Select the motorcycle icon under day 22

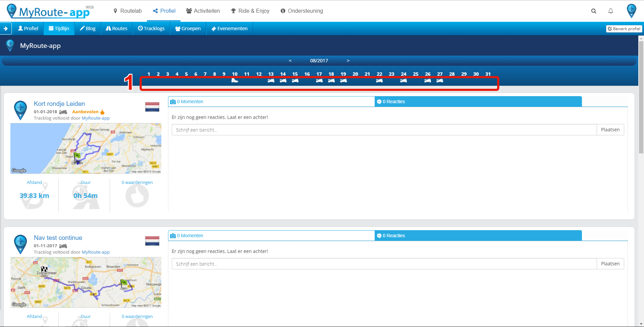(x=379, y=80)
